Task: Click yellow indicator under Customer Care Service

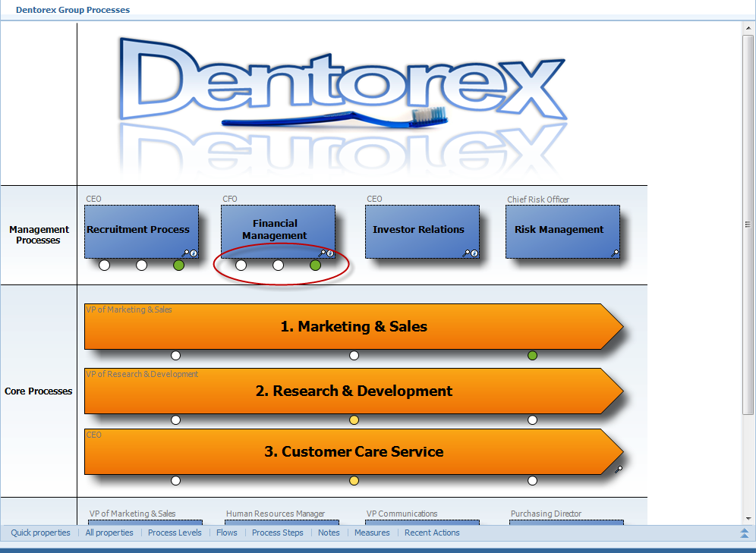Action: click(354, 481)
